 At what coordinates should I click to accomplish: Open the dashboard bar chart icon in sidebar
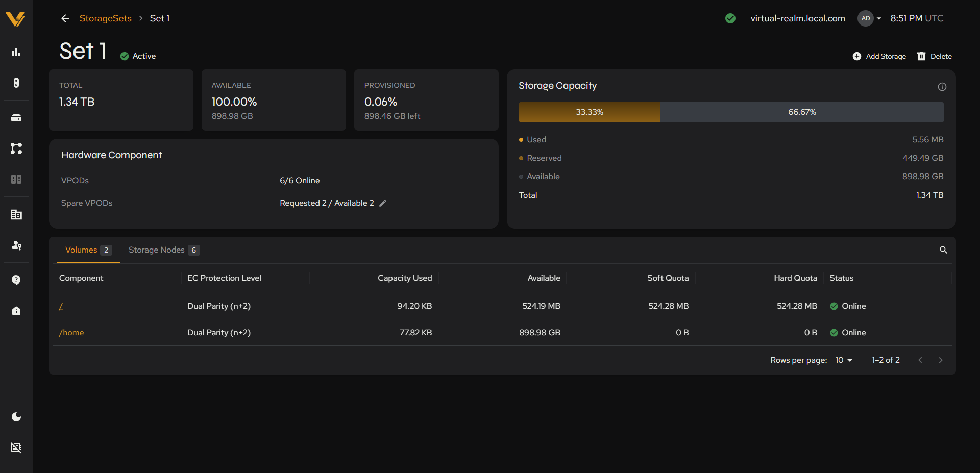tap(16, 52)
